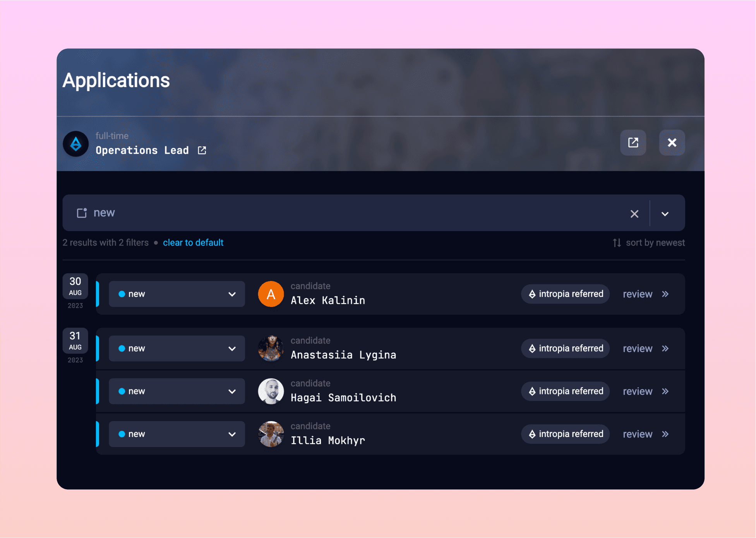Click the sort arrows icon next to sort by newest
This screenshot has height=538, width=756.
617,243
